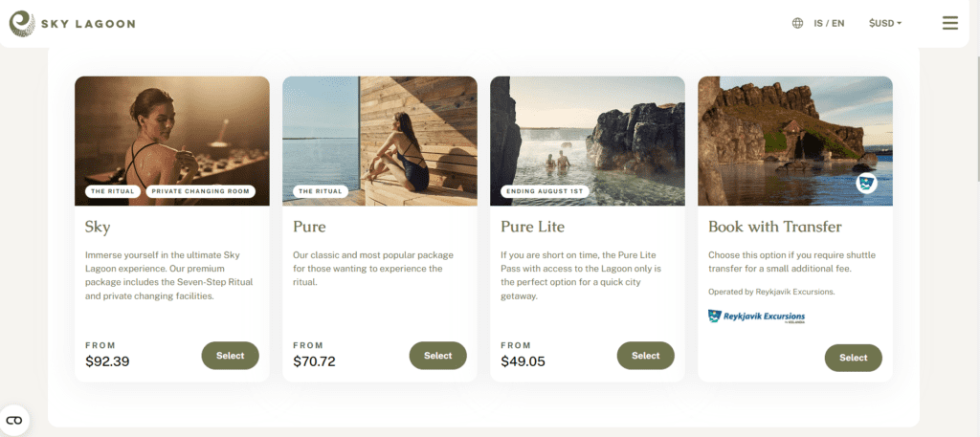Click the Sky package photo
The image size is (980, 437).
point(172,142)
